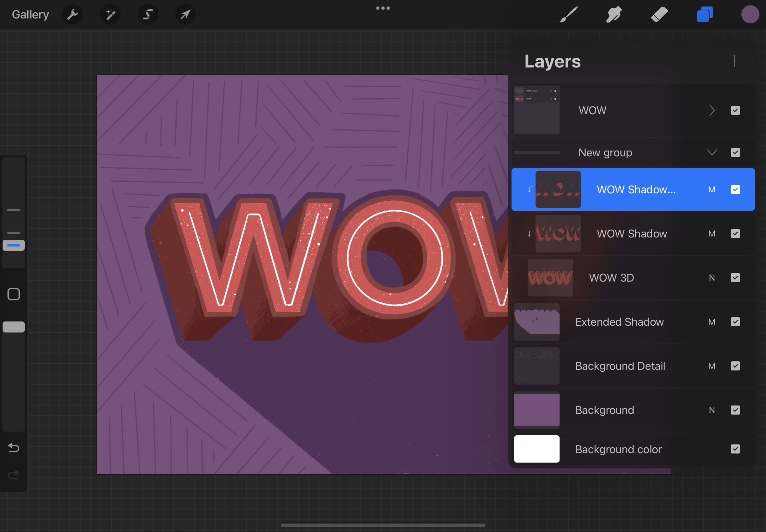Select the Eraser tool
The width and height of the screenshot is (766, 532).
click(659, 14)
